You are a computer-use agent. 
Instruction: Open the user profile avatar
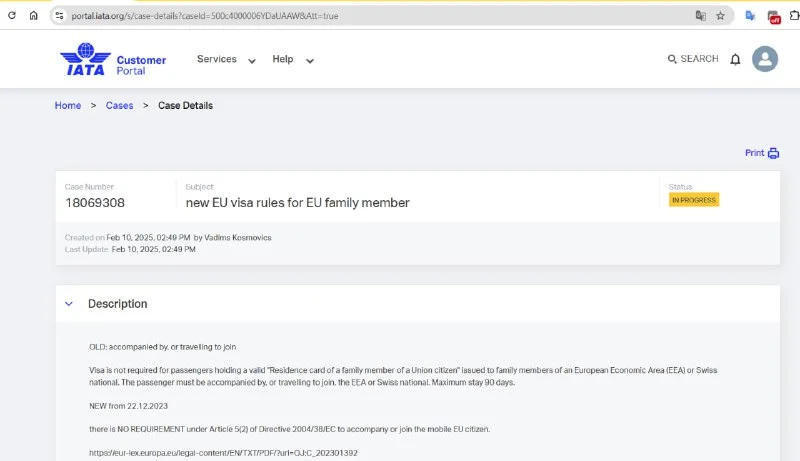[x=765, y=59]
